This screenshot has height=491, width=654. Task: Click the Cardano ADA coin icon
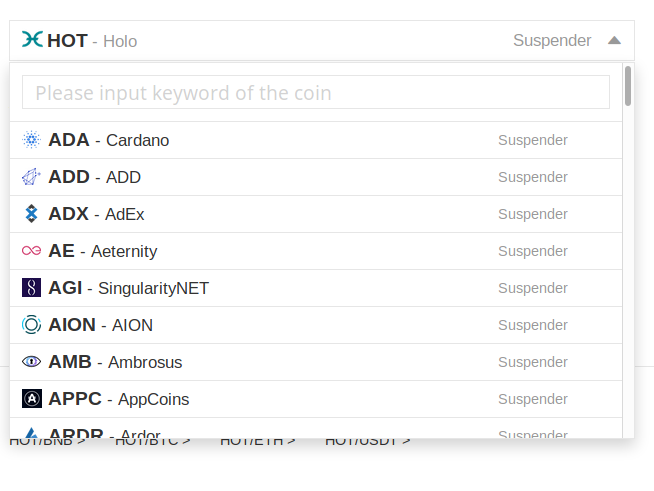coord(31,140)
